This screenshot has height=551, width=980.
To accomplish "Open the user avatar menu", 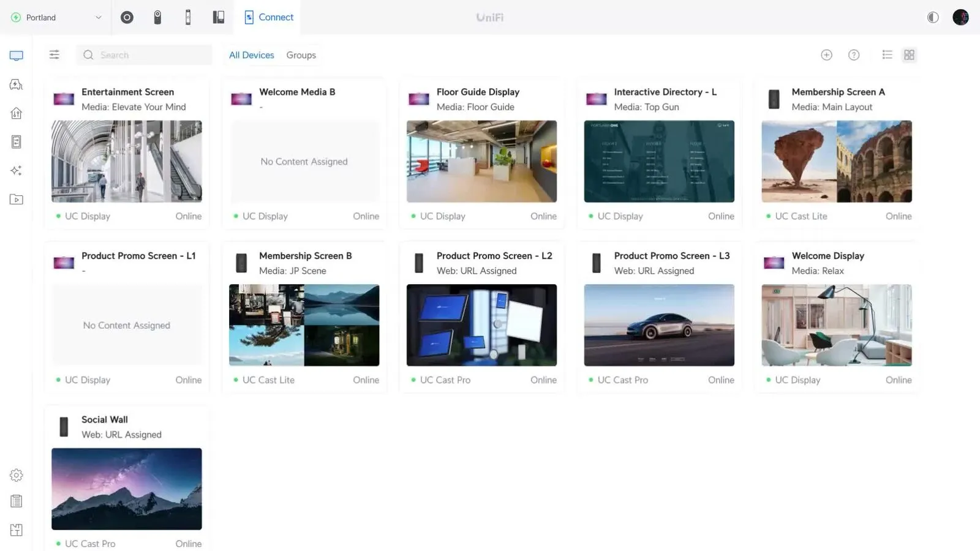I will (x=960, y=17).
